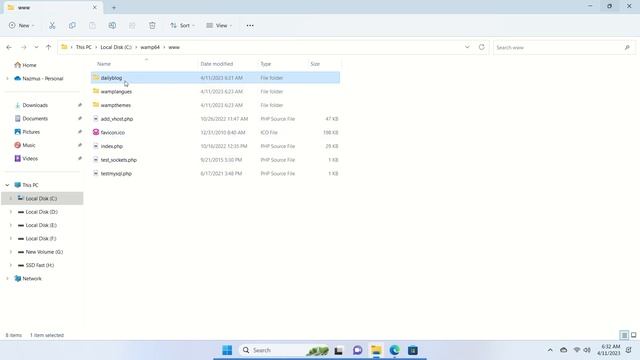Open Task View on the taskbar
This screenshot has height=360, width=640.
338,350
